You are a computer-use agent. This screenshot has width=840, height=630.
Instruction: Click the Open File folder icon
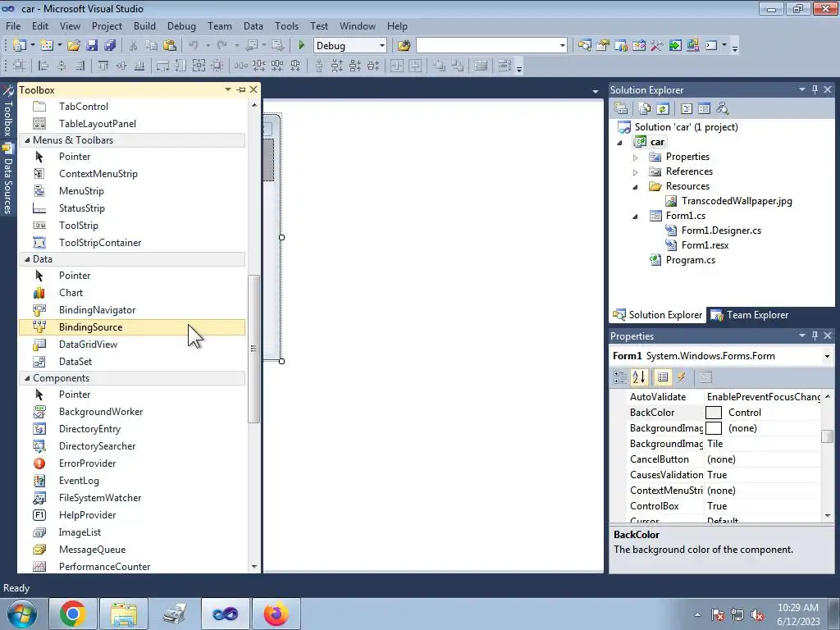pos(74,46)
